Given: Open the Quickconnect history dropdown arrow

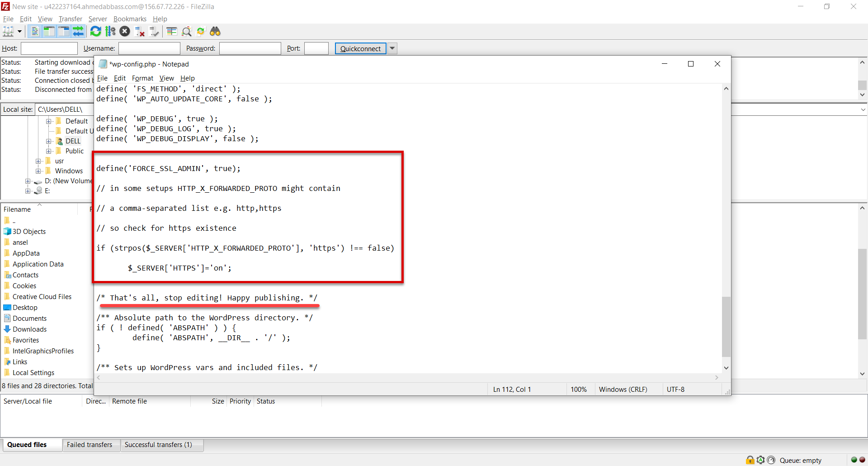Looking at the screenshot, I should pos(392,48).
